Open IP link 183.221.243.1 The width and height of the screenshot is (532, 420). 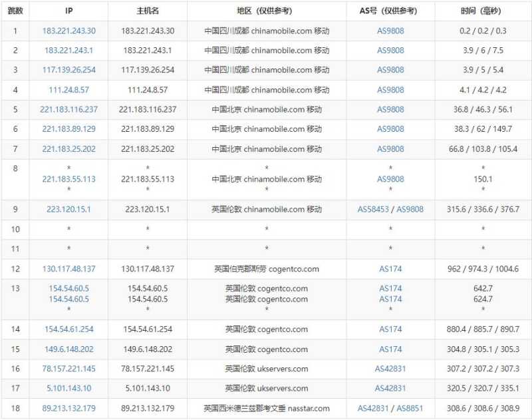tap(69, 50)
